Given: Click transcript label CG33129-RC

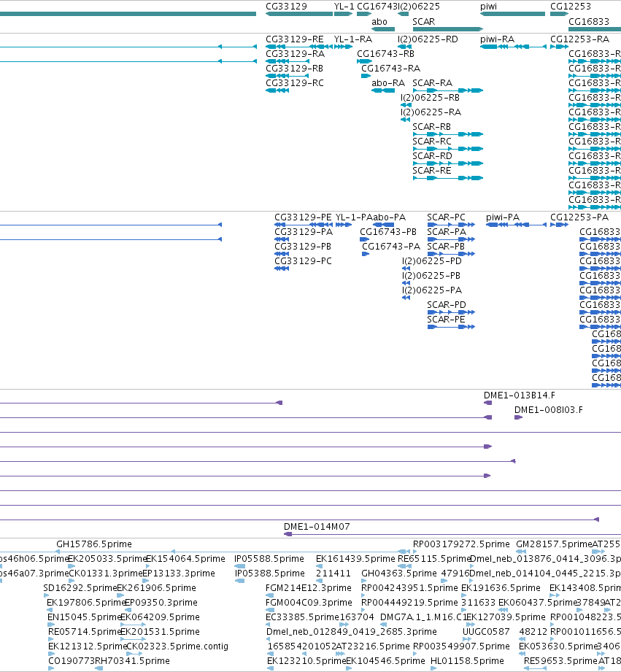Looking at the screenshot, I should (294, 82).
